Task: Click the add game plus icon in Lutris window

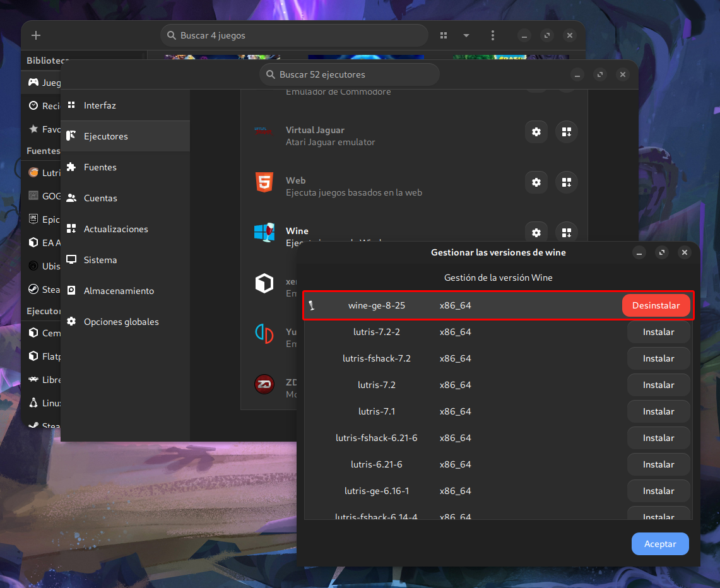Action: pos(36,35)
